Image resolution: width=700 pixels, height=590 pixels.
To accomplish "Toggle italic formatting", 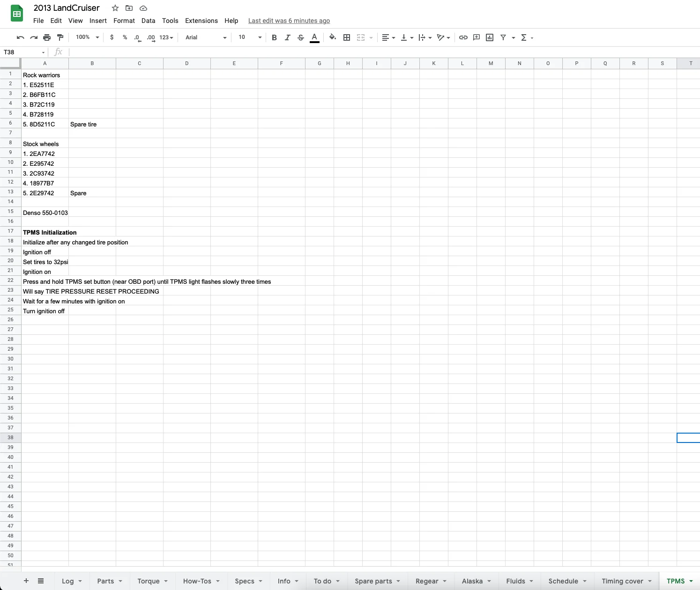I will [x=287, y=37].
